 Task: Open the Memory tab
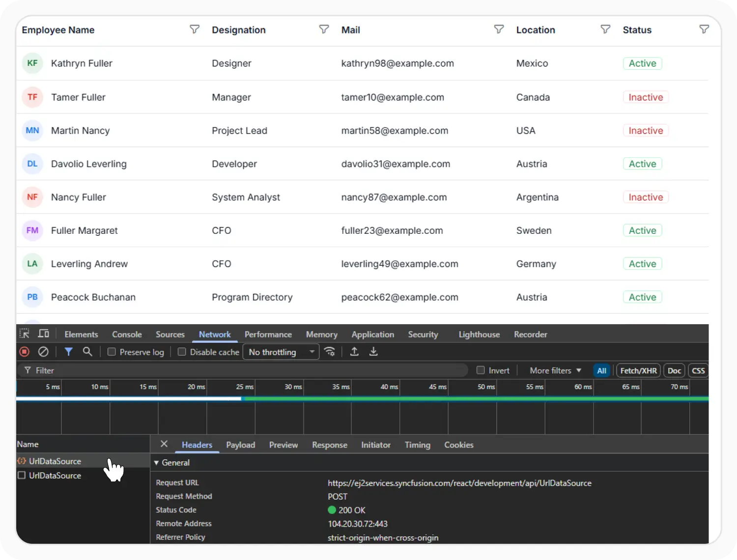coord(322,335)
